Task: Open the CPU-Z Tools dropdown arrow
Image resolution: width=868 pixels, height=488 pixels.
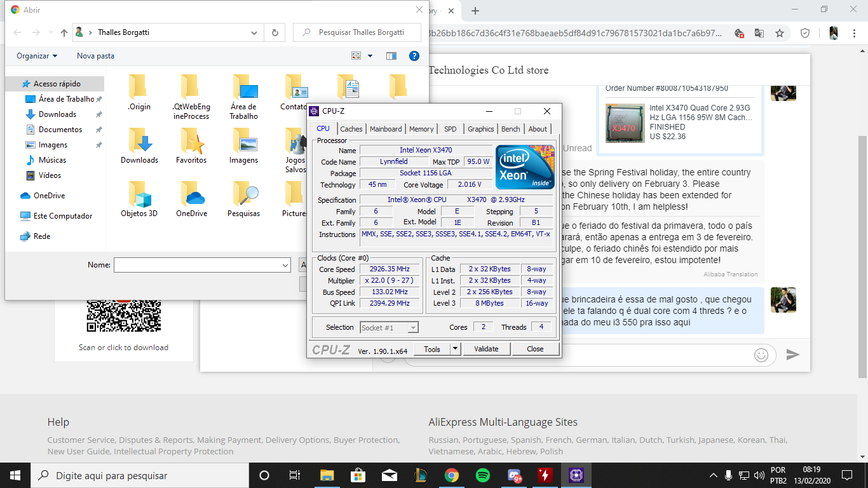Action: (455, 349)
